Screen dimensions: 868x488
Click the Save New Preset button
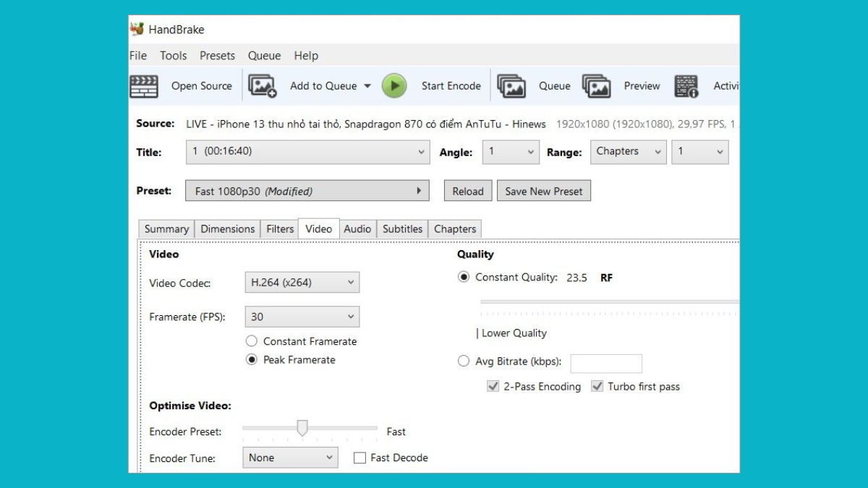[544, 191]
